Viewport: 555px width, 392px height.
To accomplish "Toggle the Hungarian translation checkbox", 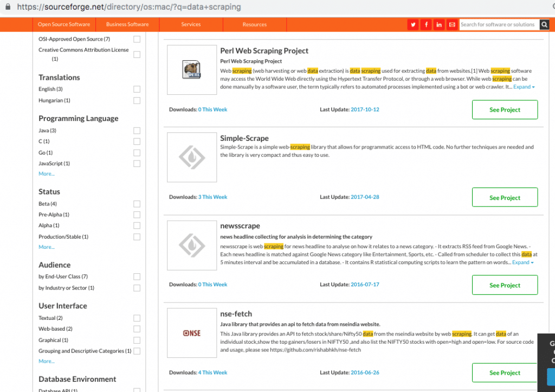I will (137, 100).
